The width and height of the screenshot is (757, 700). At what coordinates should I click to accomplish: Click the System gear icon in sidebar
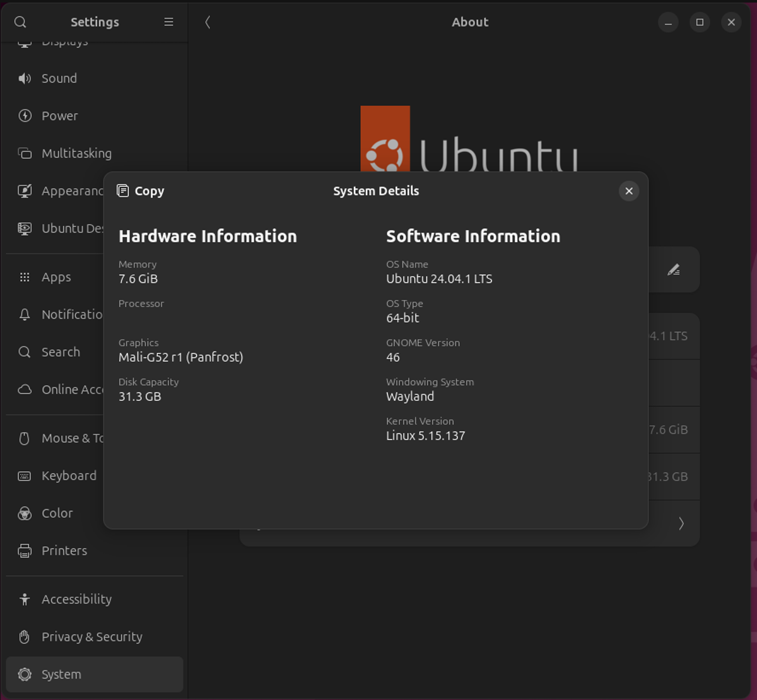pyautogui.click(x=25, y=675)
